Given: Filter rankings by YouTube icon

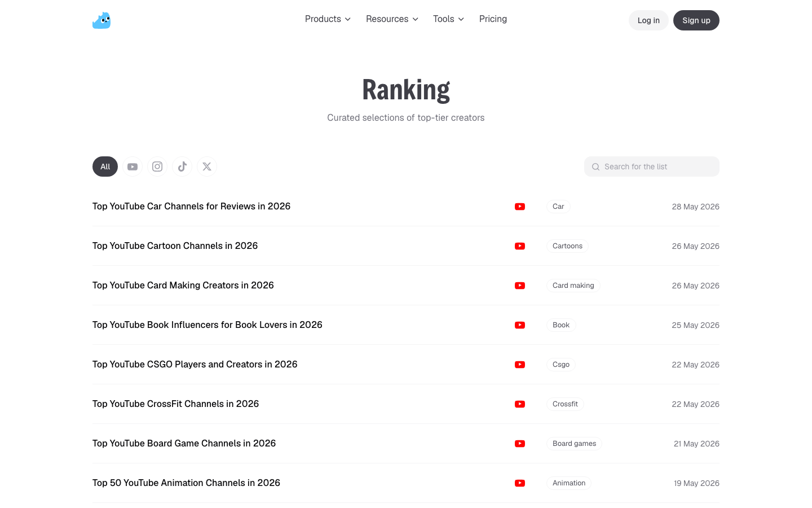Looking at the screenshot, I should click(133, 167).
